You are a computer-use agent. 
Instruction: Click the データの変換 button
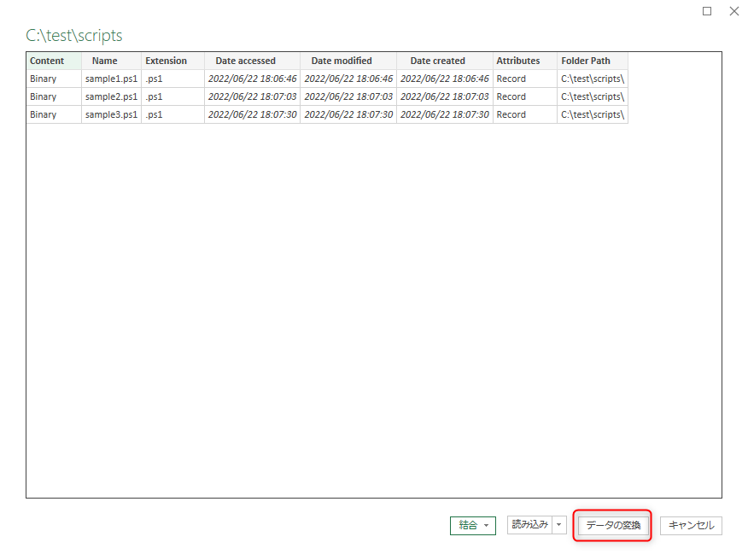[612, 525]
